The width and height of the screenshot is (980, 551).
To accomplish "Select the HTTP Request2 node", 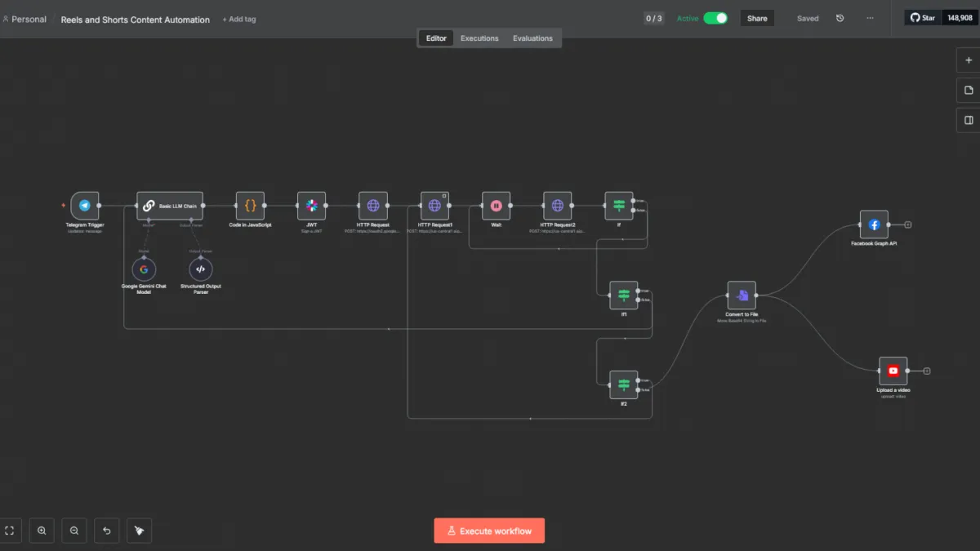I will [558, 206].
